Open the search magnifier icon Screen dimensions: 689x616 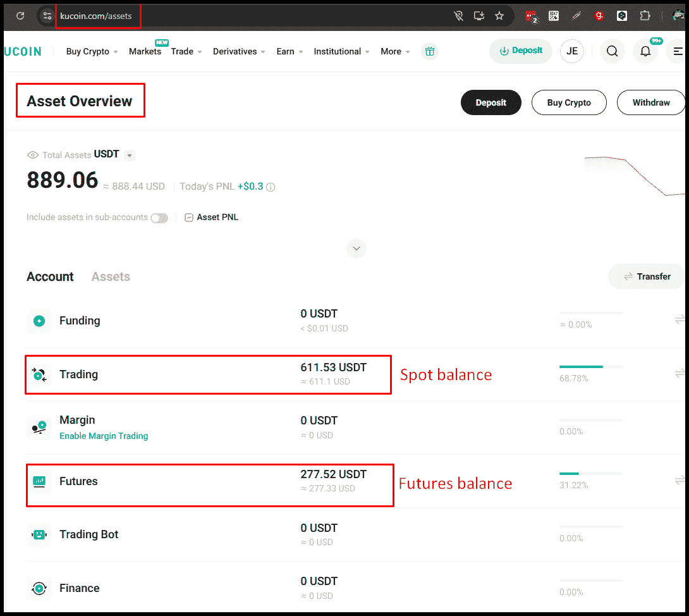612,51
